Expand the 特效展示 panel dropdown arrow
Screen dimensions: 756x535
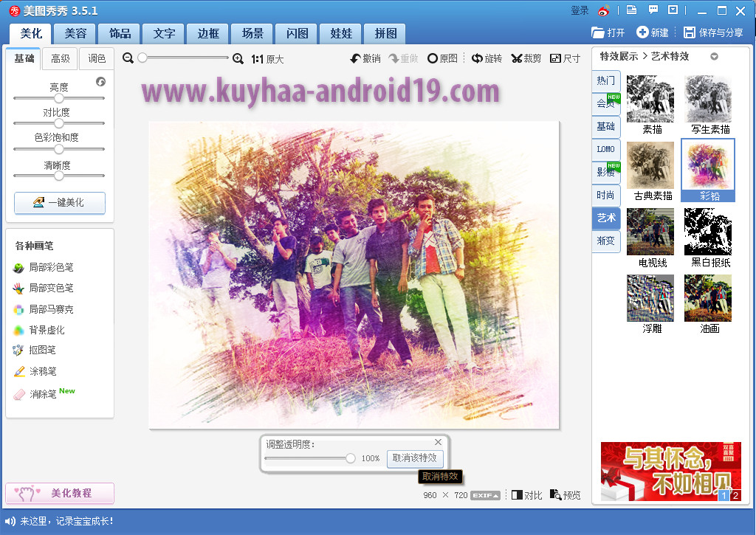tap(714, 56)
